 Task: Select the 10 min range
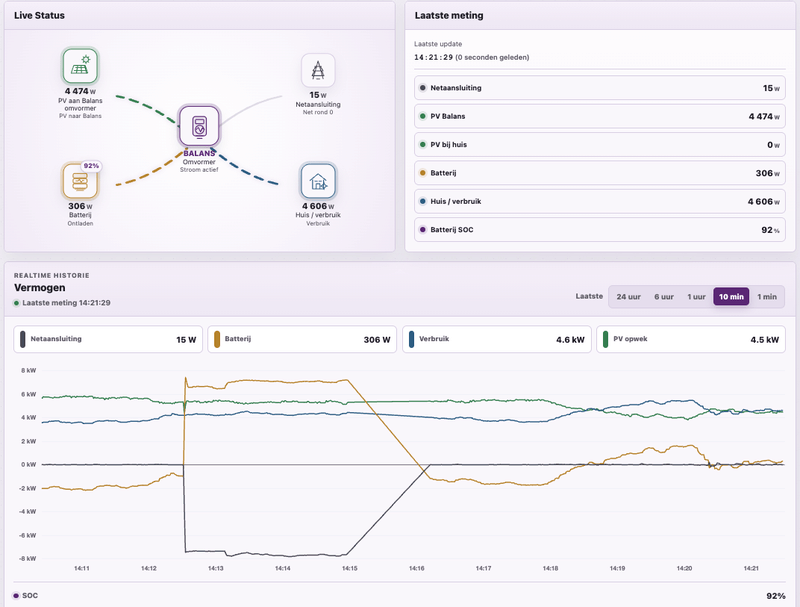(x=731, y=296)
